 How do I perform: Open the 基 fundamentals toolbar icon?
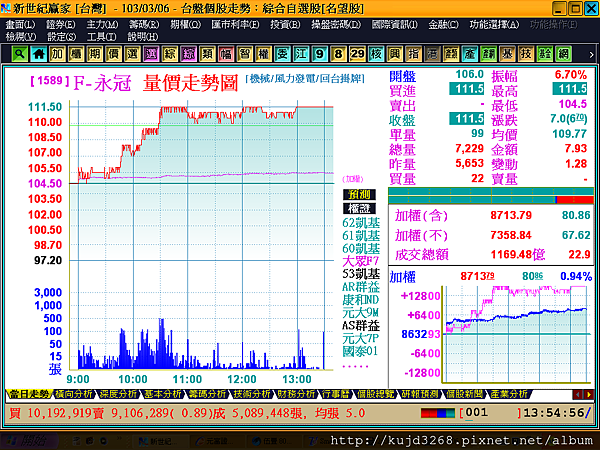[x=507, y=54]
